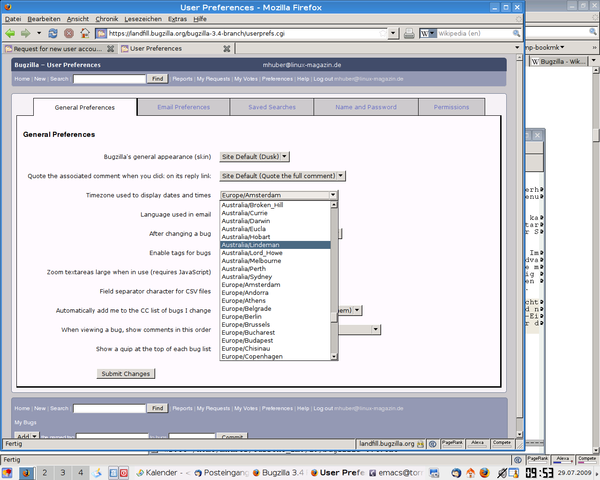This screenshot has width=600, height=480.
Task: Click the PageRank status bar indicator
Action: coord(452,443)
